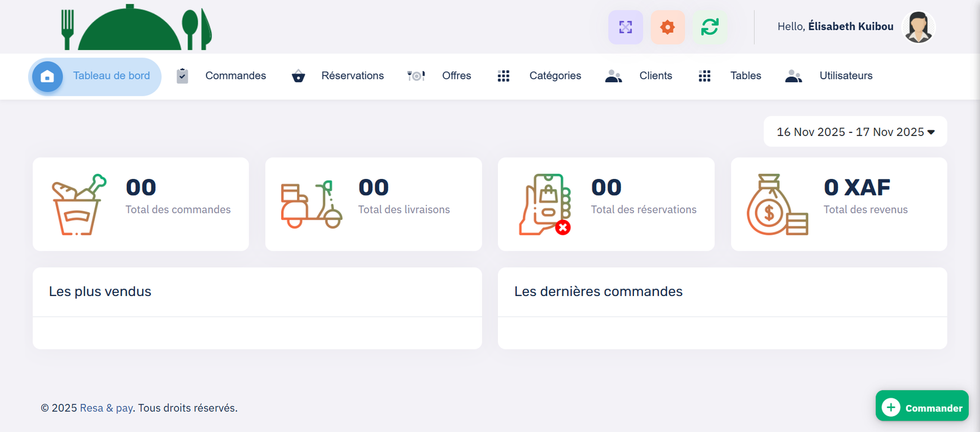Open the date range dropdown

[855, 132]
